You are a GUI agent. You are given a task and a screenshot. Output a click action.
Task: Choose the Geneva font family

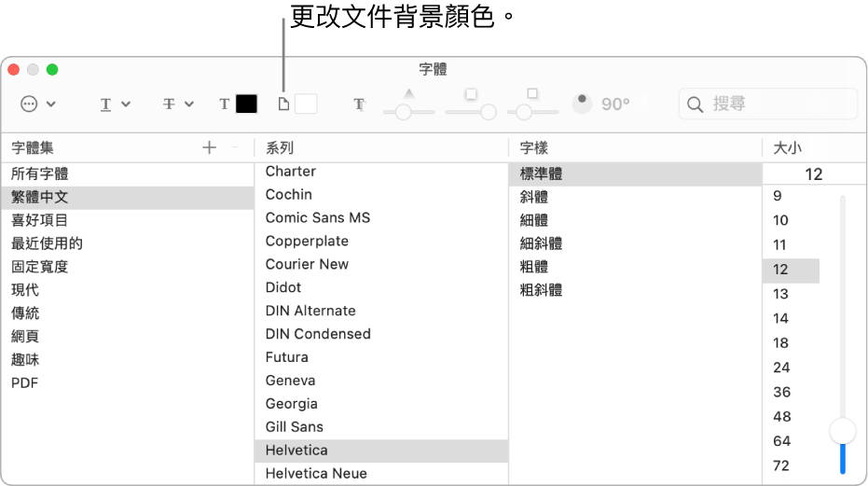(x=380, y=382)
